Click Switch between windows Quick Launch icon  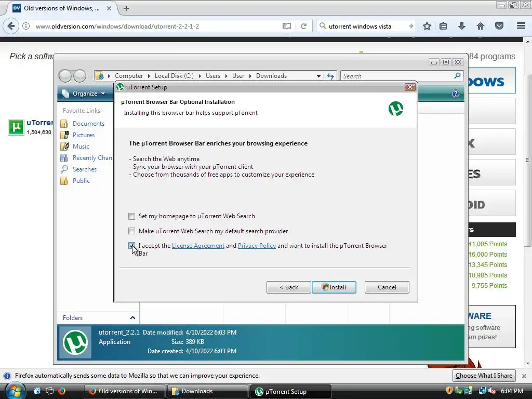coord(49,391)
